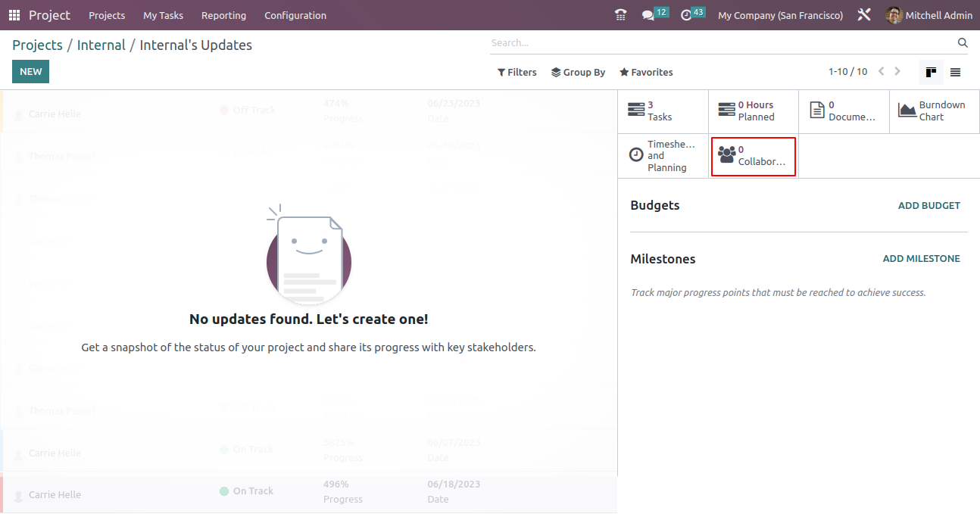This screenshot has height=514, width=980.
Task: Open the developer tools wrench icon
Action: 864,15
